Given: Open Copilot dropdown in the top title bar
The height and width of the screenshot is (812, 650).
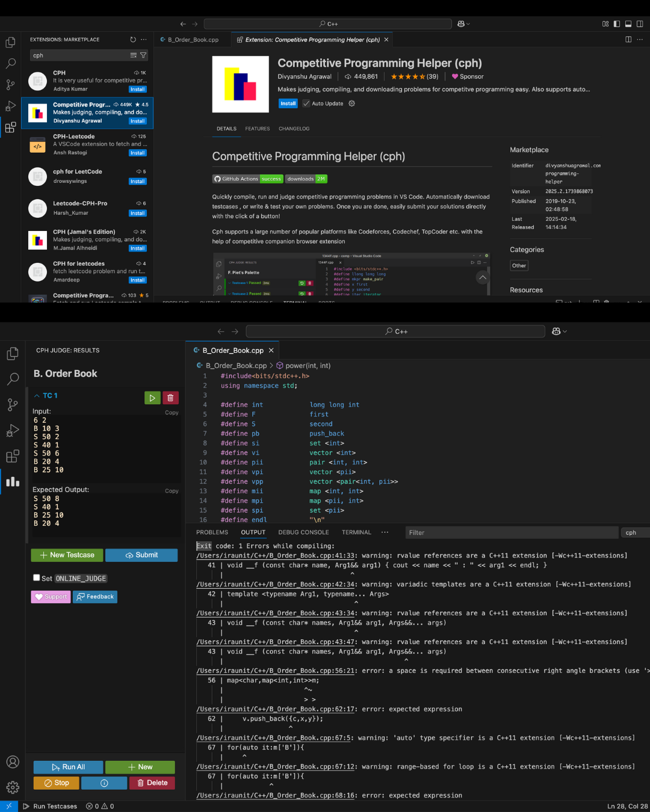Looking at the screenshot, I should [463, 24].
